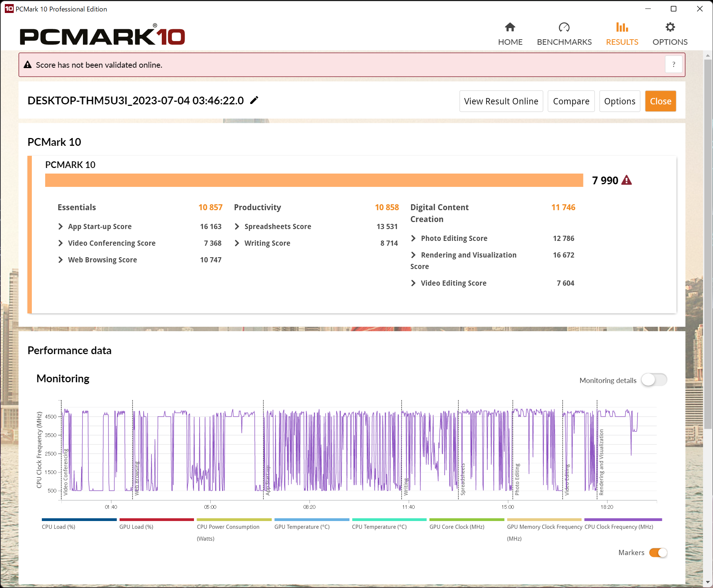Switch to the BENCHMARKS tab
The image size is (713, 588).
(x=564, y=42)
